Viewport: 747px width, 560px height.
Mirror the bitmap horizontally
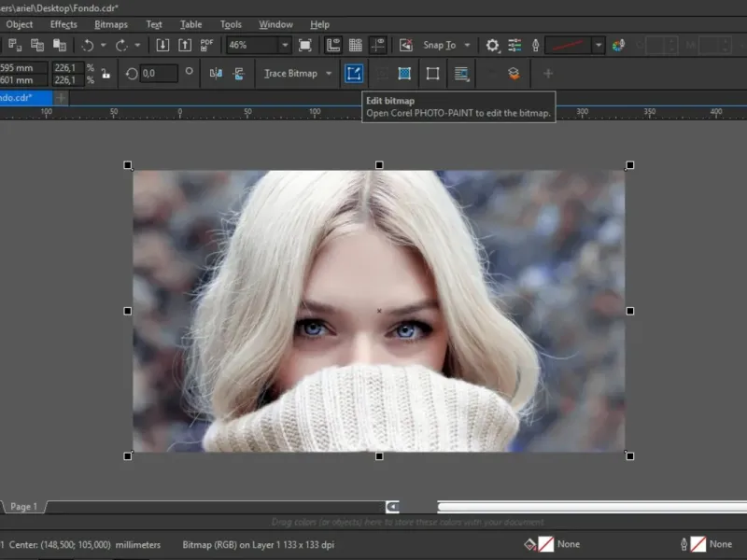pyautogui.click(x=216, y=73)
